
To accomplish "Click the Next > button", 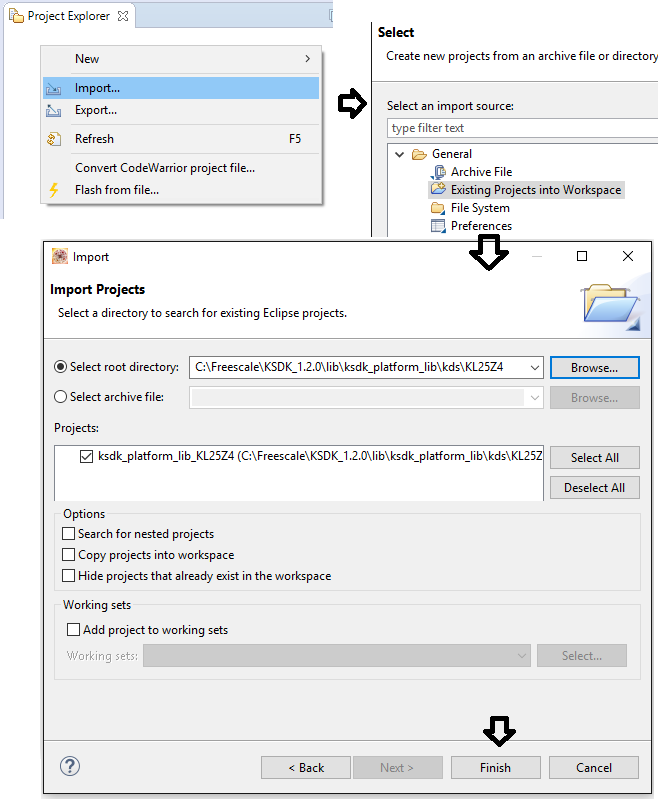I will coord(397,768).
